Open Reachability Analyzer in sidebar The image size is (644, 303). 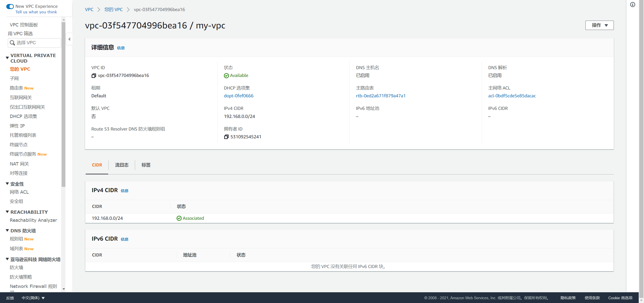click(33, 220)
